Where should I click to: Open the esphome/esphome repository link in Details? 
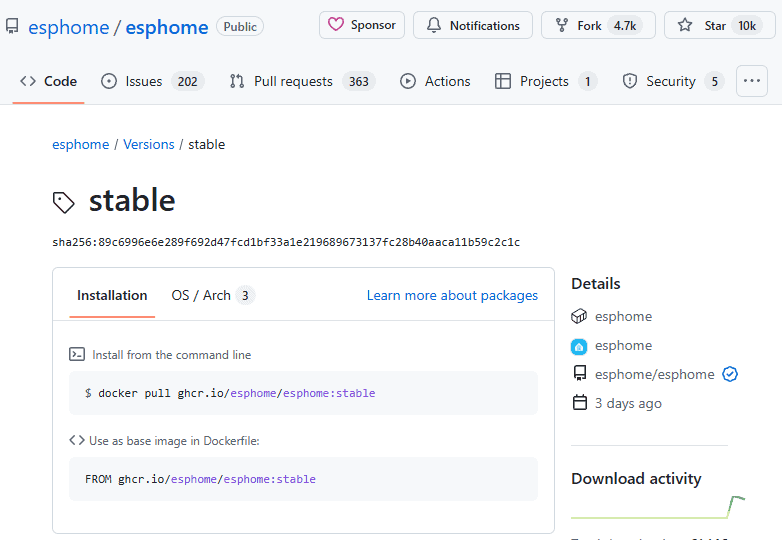pyautogui.click(x=654, y=375)
